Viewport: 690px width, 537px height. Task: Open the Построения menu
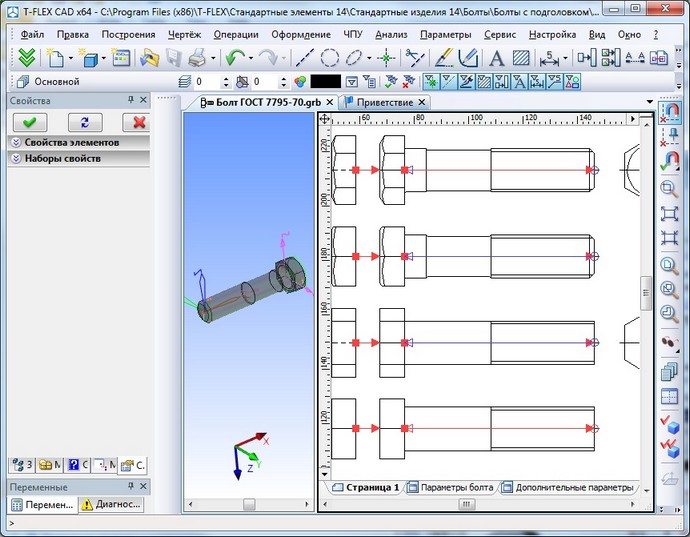pos(128,34)
